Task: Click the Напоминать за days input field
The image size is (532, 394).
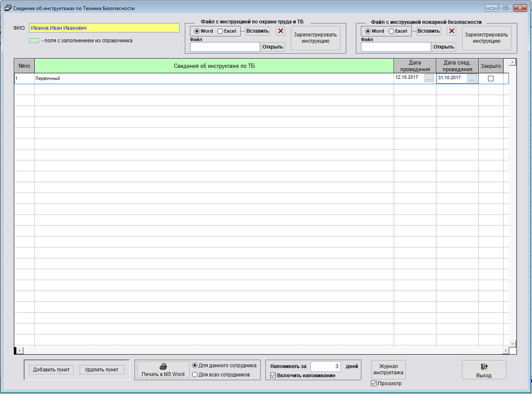Action: [x=325, y=366]
